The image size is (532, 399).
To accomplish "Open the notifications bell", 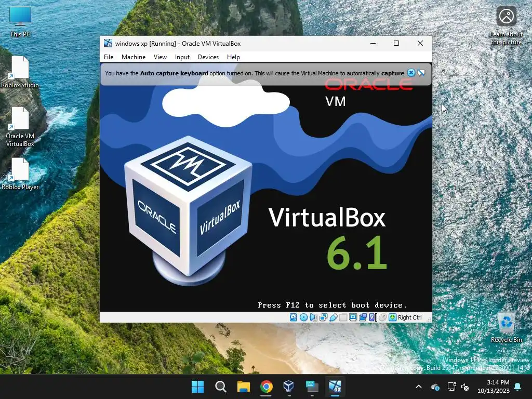I will (518, 387).
